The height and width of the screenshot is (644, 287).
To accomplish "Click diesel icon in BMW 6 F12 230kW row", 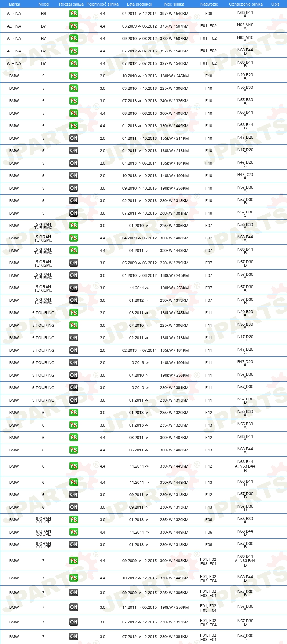I will (73, 495).
